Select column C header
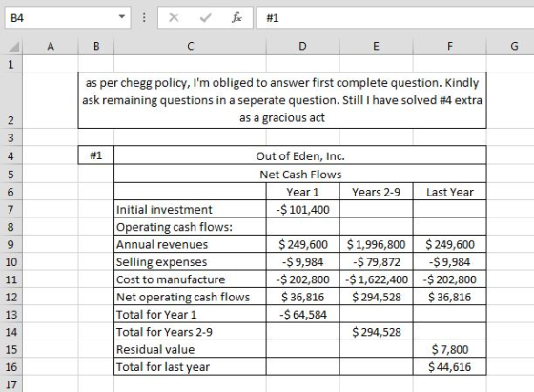 pyautogui.click(x=190, y=47)
